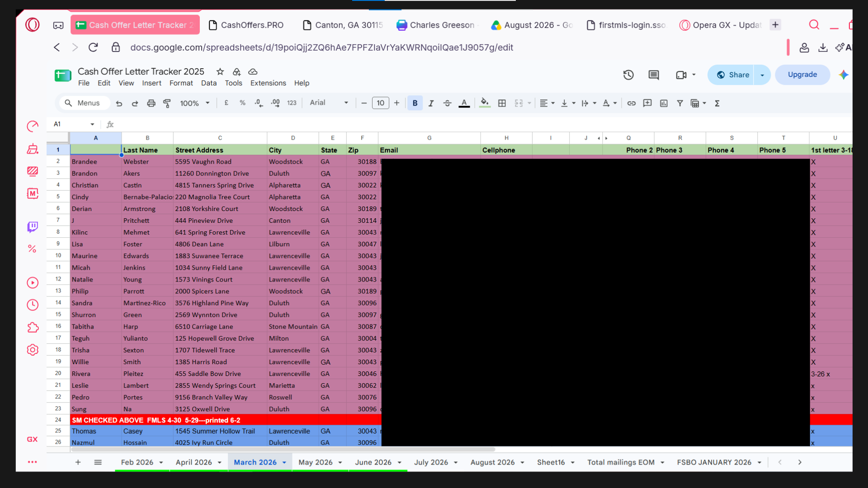
Task: Create a filter with funnel icon
Action: point(679,103)
